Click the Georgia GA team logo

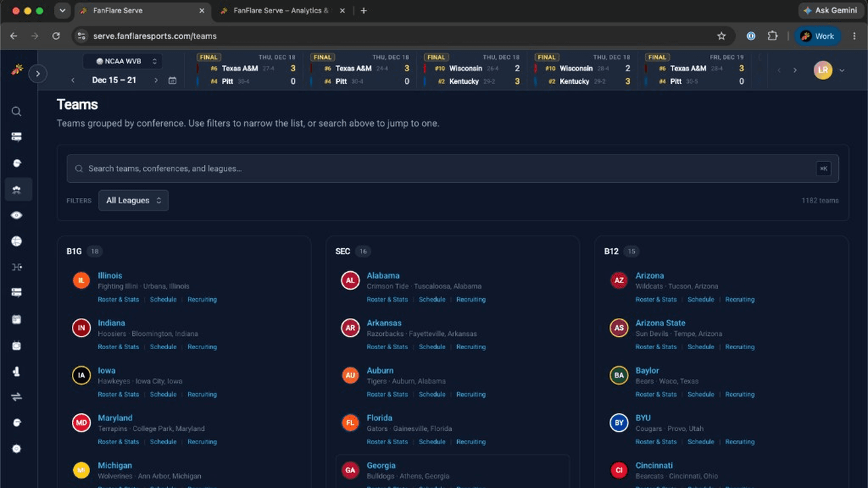click(x=350, y=470)
